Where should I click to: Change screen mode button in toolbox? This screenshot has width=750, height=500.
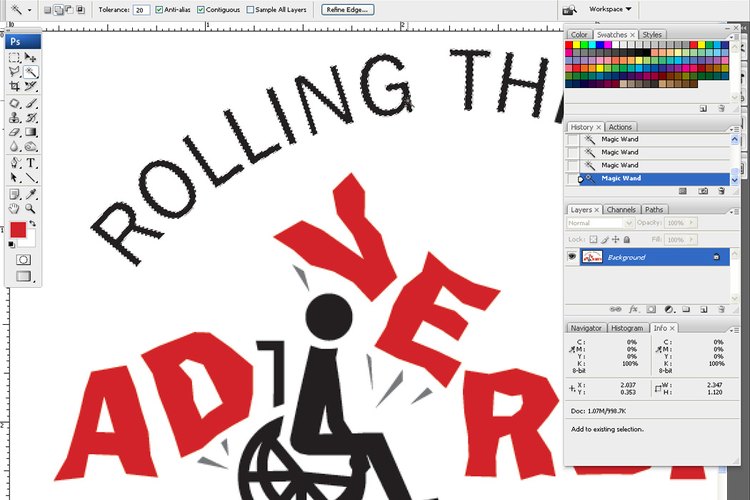click(x=23, y=276)
